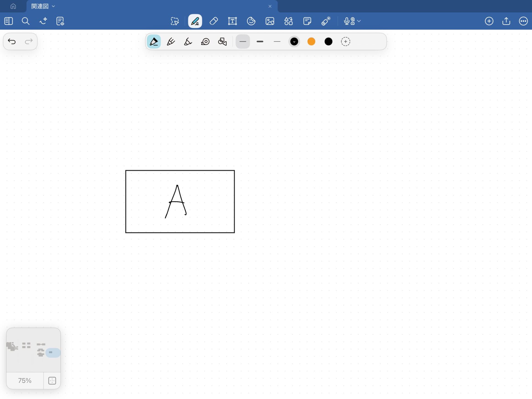Open the more options menu
This screenshot has height=399, width=532.
(523, 21)
